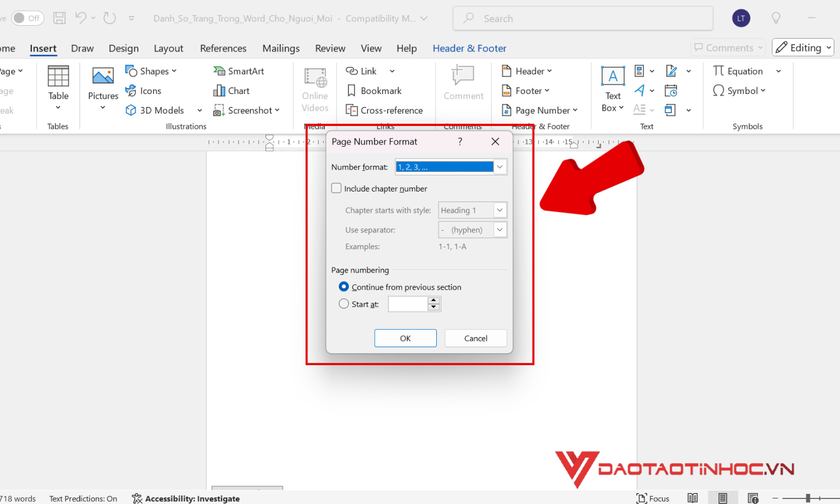Click the Date & Time icon
840x504 pixels.
[671, 91]
